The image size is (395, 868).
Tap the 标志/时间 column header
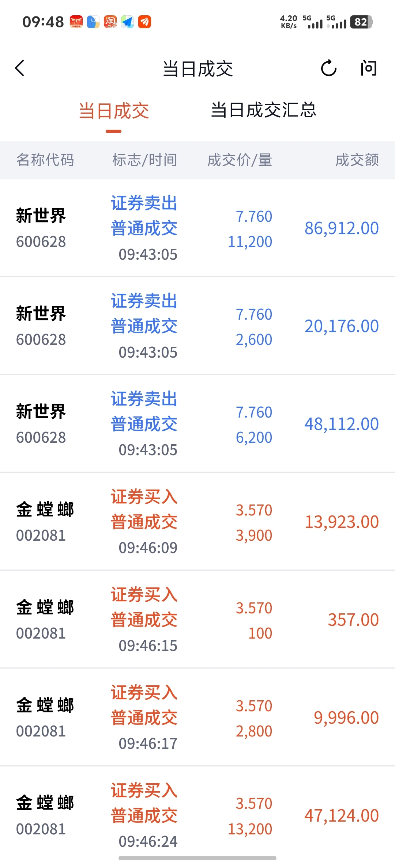145,160
